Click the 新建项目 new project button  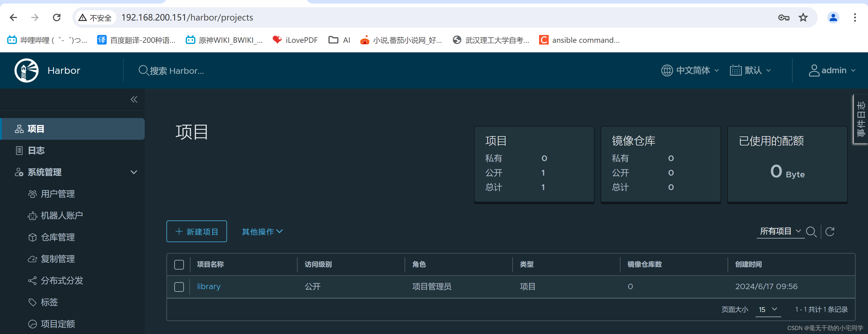(197, 231)
